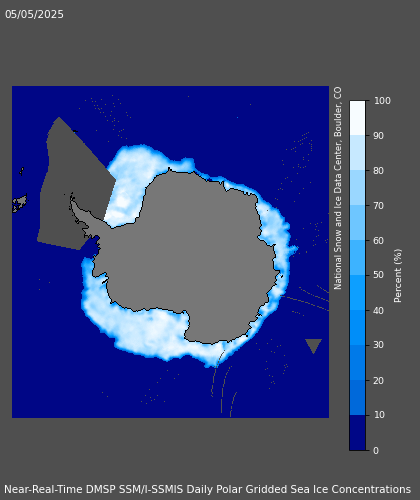Select the 0–10 percent dark navy colorbar segment

[x=357, y=433]
